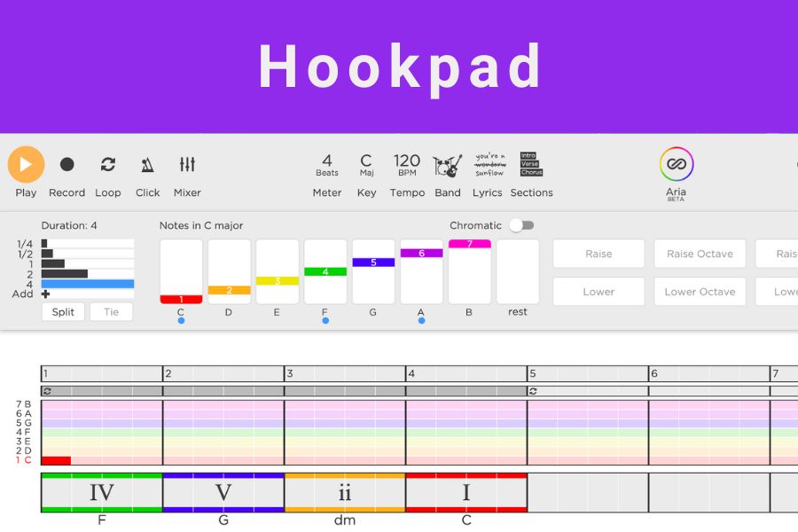Image resolution: width=798 pixels, height=532 pixels.
Task: Toggle the loop marker at measure 5
Action: (x=533, y=391)
